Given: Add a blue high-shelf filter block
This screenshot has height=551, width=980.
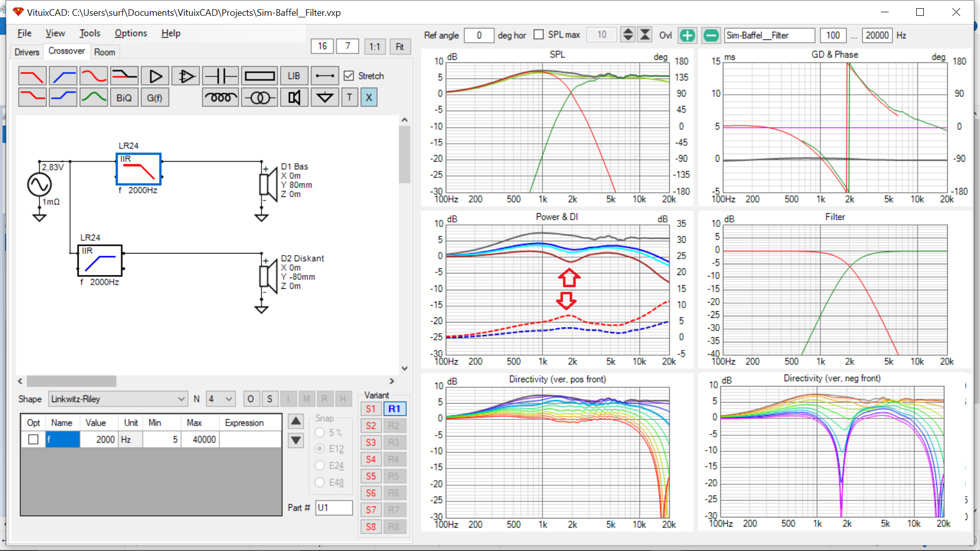Looking at the screenshot, I should pos(63,97).
